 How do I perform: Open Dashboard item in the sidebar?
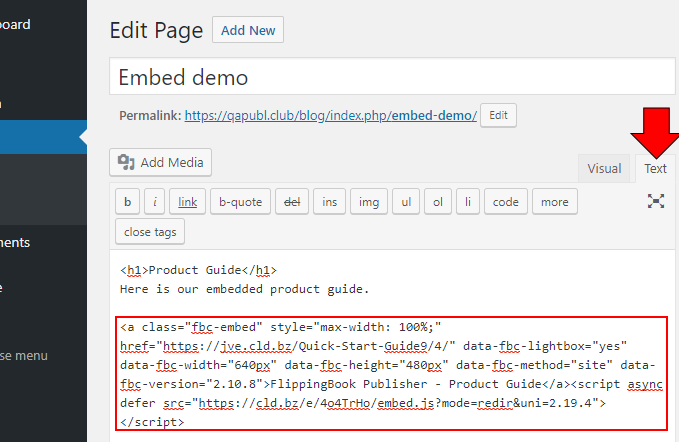pos(15,24)
